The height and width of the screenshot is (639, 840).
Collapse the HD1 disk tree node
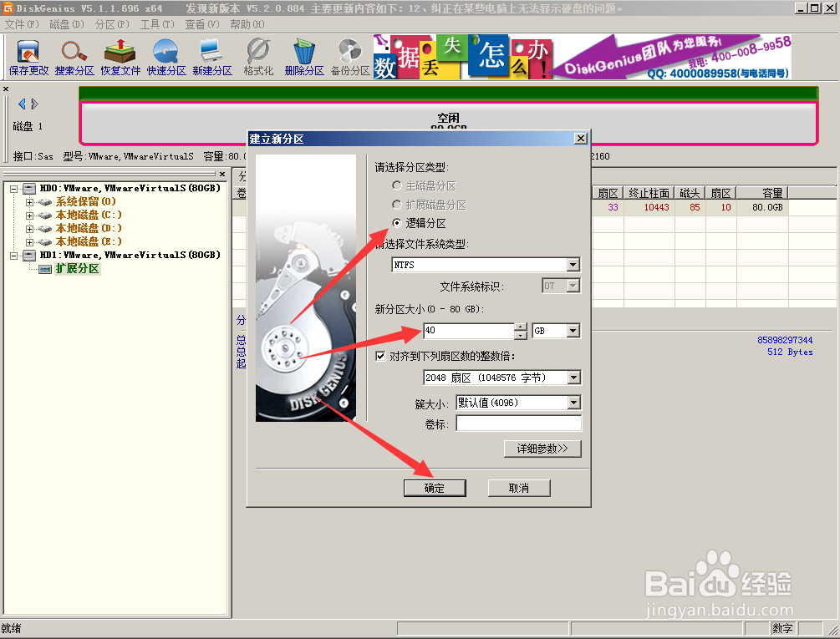pyautogui.click(x=14, y=256)
